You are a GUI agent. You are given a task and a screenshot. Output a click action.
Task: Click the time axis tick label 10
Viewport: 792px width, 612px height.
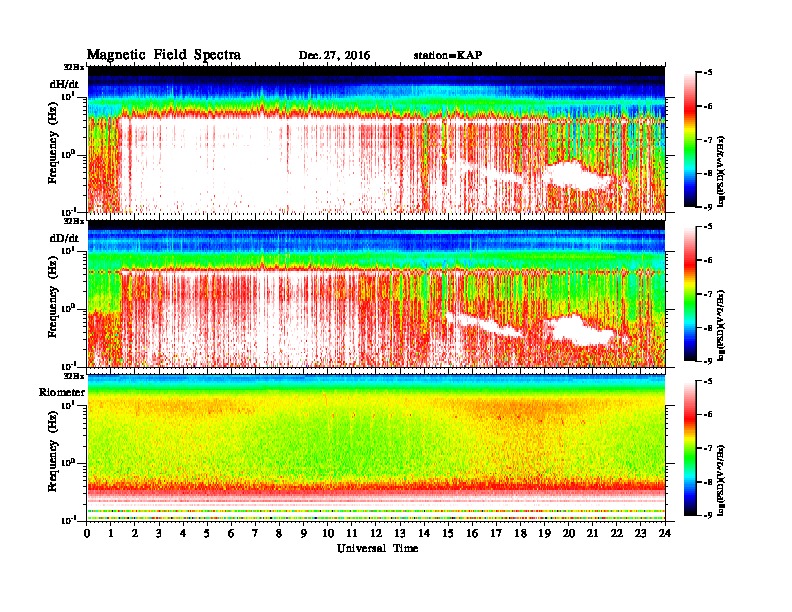(x=328, y=533)
